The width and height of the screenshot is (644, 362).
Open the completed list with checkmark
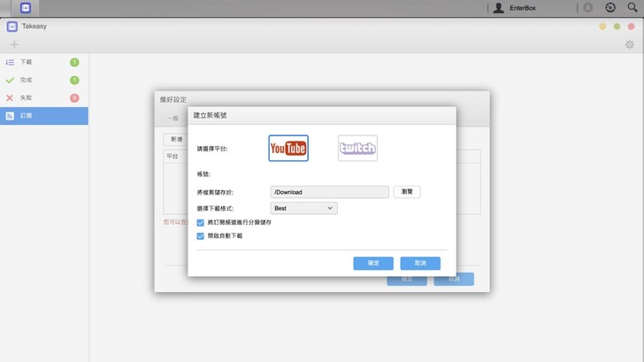pyautogui.click(x=44, y=81)
